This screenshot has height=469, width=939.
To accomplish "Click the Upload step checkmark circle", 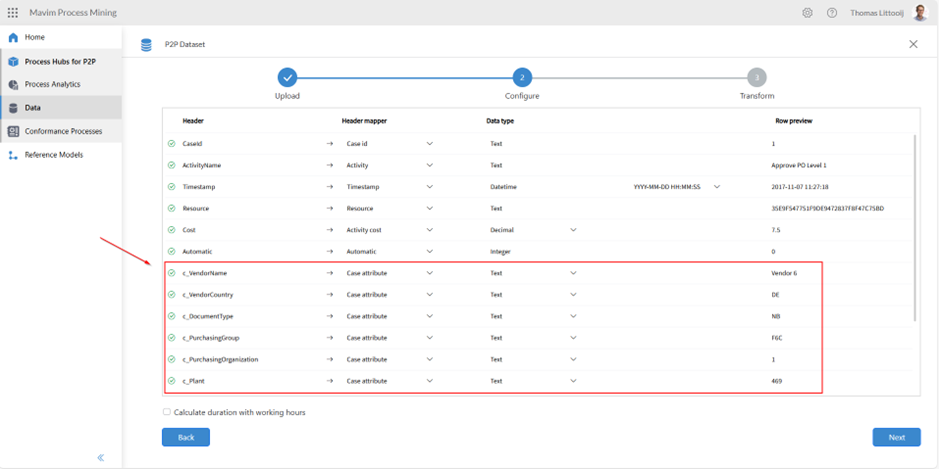I will pyautogui.click(x=287, y=77).
